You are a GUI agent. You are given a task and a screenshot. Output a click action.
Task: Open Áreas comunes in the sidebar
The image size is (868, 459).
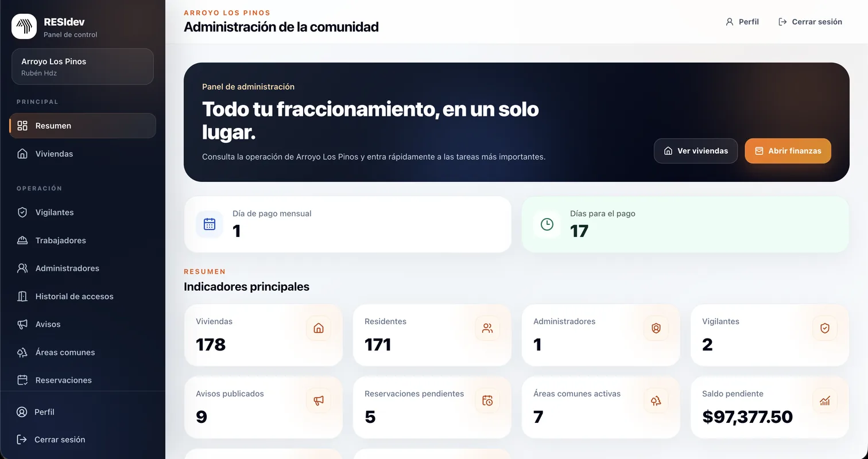pos(83,352)
